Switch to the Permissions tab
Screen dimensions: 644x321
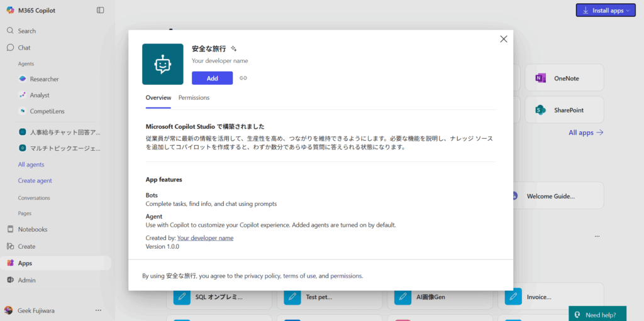pos(194,98)
